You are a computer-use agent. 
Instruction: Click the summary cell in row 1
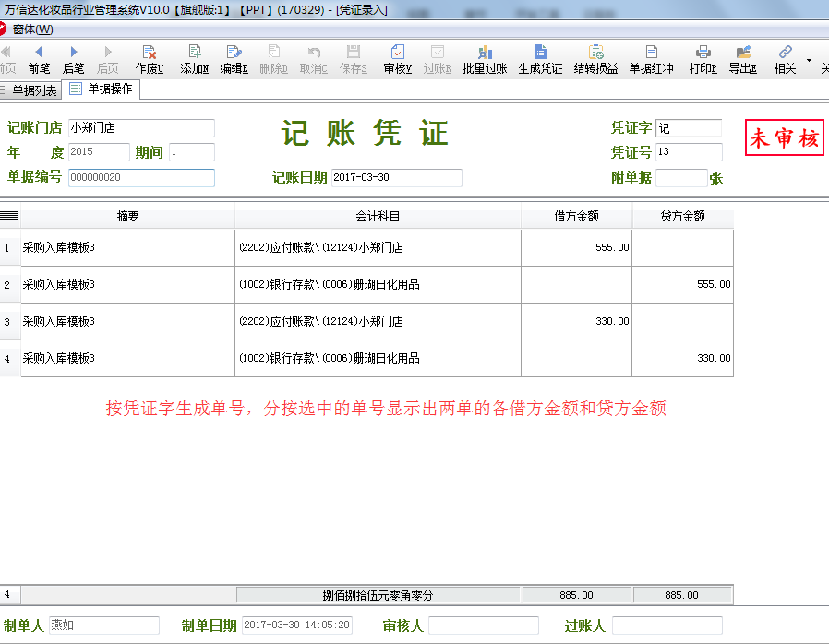[128, 248]
